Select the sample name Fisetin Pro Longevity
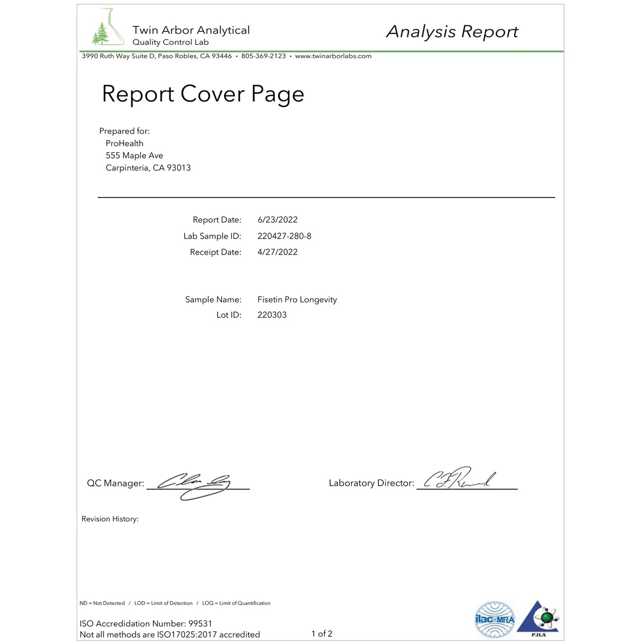Viewport: 644px width, 644px height. 297,299
